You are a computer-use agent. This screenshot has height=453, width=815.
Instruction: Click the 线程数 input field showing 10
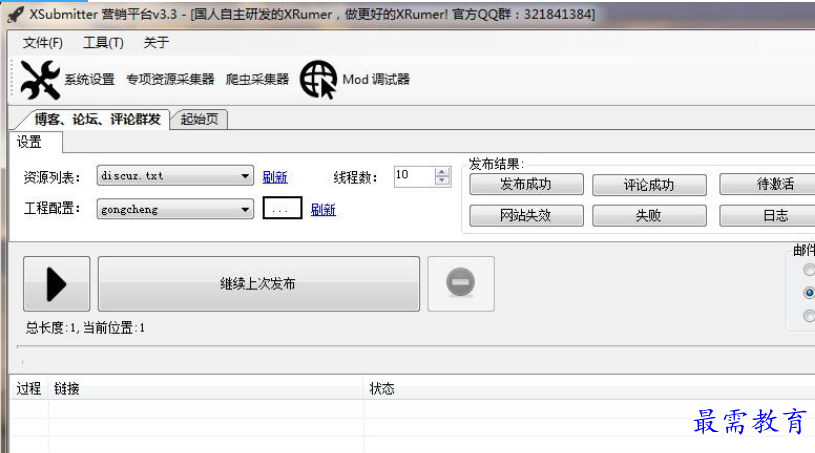click(414, 176)
